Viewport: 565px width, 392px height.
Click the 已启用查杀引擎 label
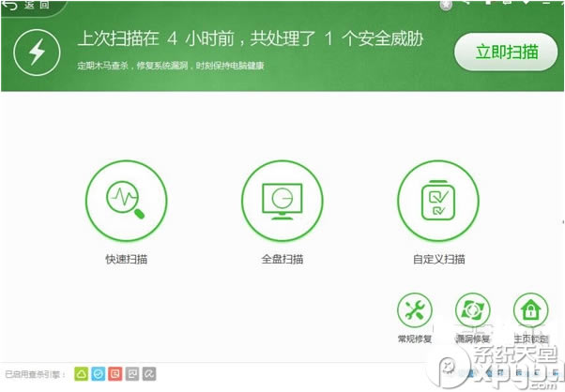[x=35, y=375]
